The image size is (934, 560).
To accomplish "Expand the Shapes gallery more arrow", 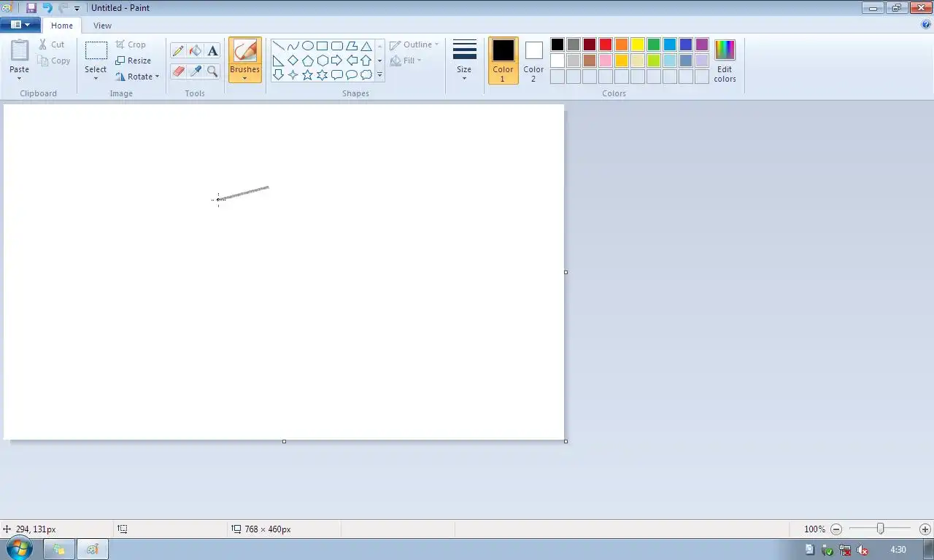I will 379,74.
